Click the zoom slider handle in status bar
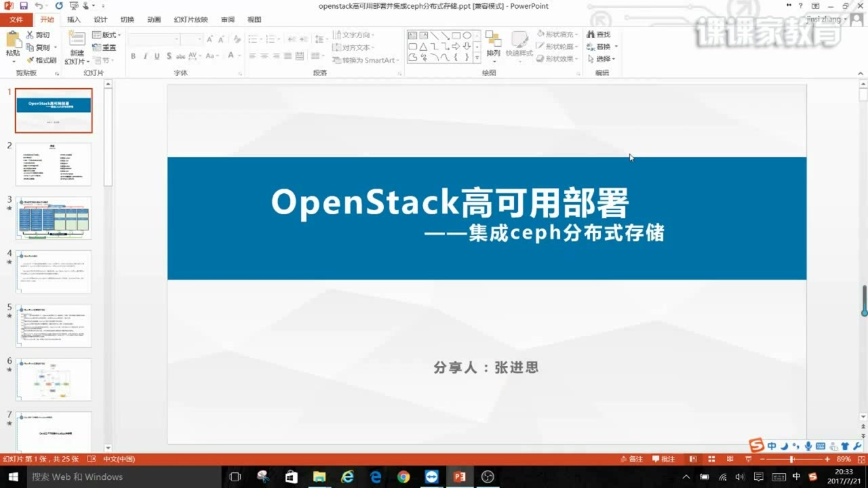The image size is (868, 488). pos(791,459)
